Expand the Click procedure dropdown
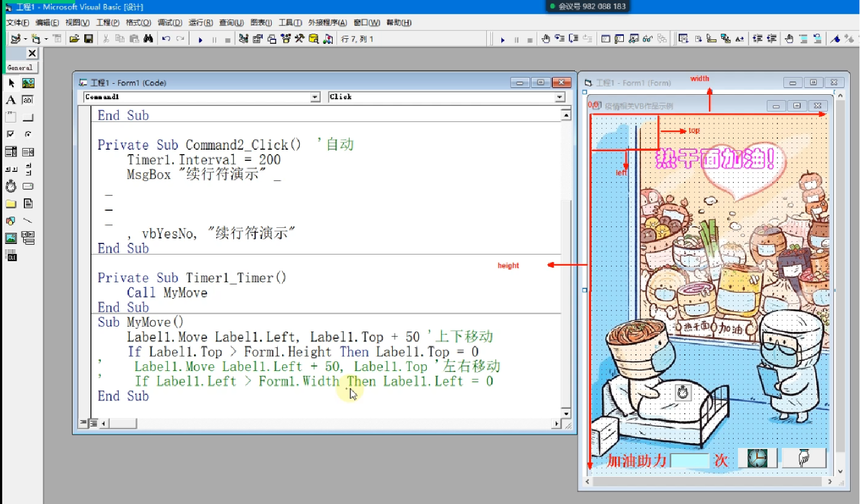The height and width of the screenshot is (504, 860). pyautogui.click(x=559, y=97)
